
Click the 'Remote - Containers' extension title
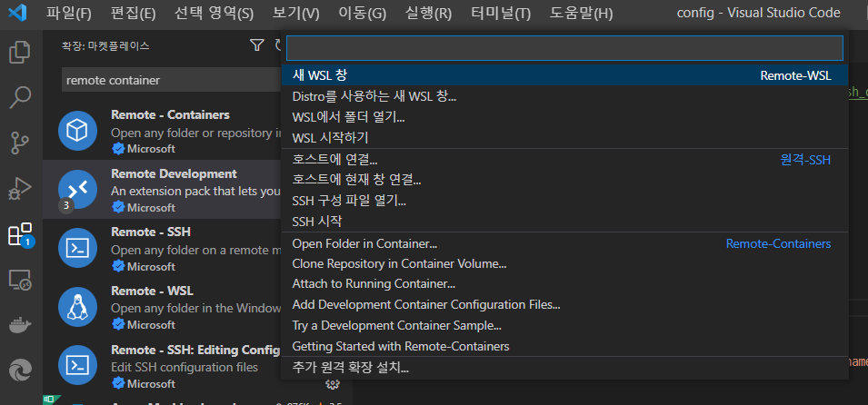(171, 115)
